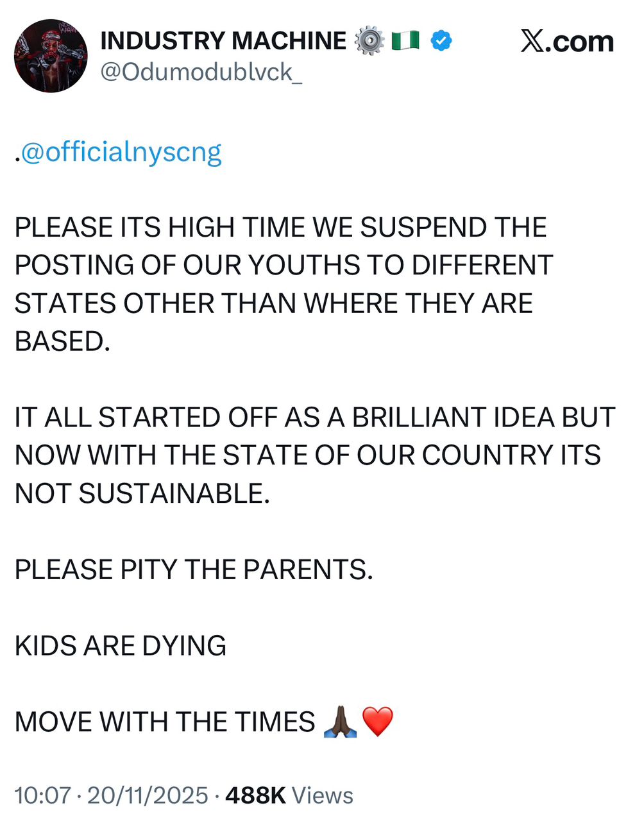The image size is (644, 821).
Task: Click the MOVE WITH THE TIMES text
Action: click(165, 722)
